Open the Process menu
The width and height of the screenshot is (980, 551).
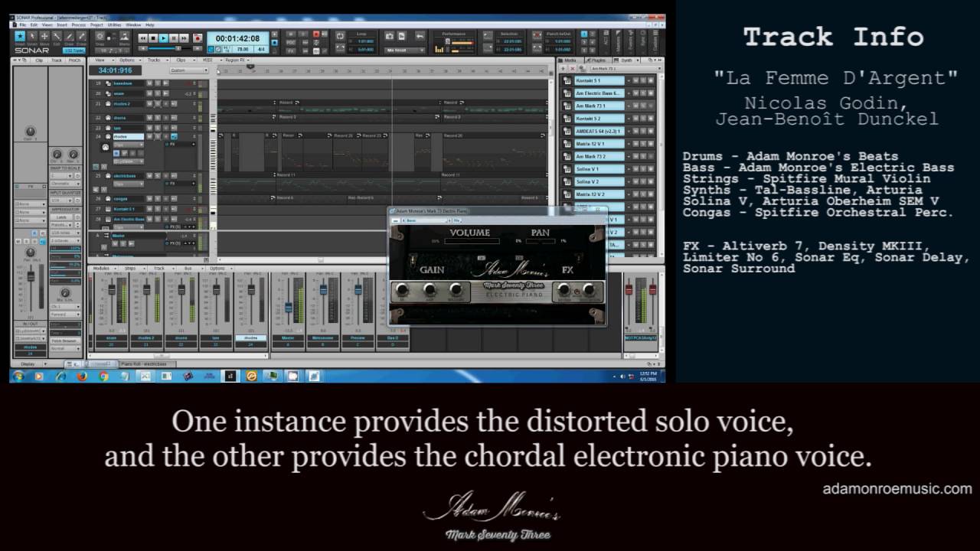pyautogui.click(x=79, y=24)
